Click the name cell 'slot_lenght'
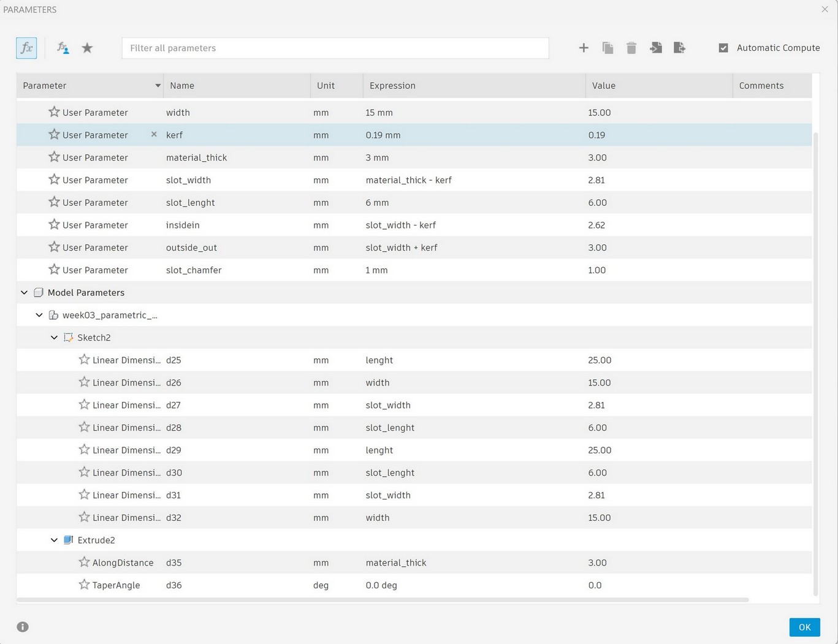 190,203
